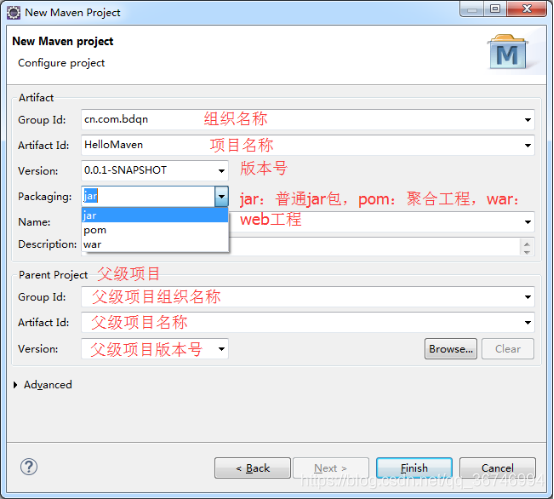Click the Eclipse icon in title bar
Image resolution: width=554 pixels, height=499 pixels.
(x=14, y=13)
